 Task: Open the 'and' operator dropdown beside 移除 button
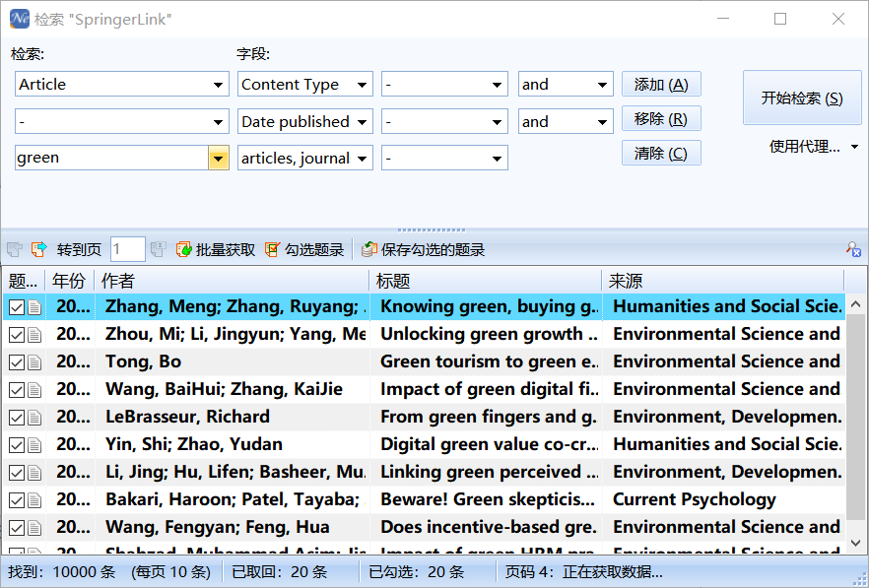point(602,122)
